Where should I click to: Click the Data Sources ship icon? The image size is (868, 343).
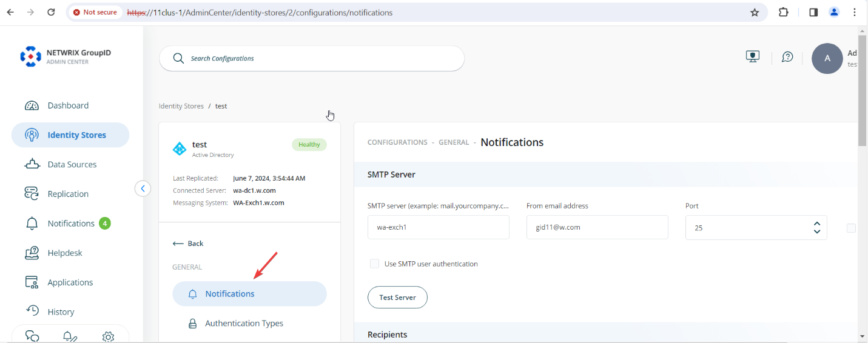click(32, 164)
